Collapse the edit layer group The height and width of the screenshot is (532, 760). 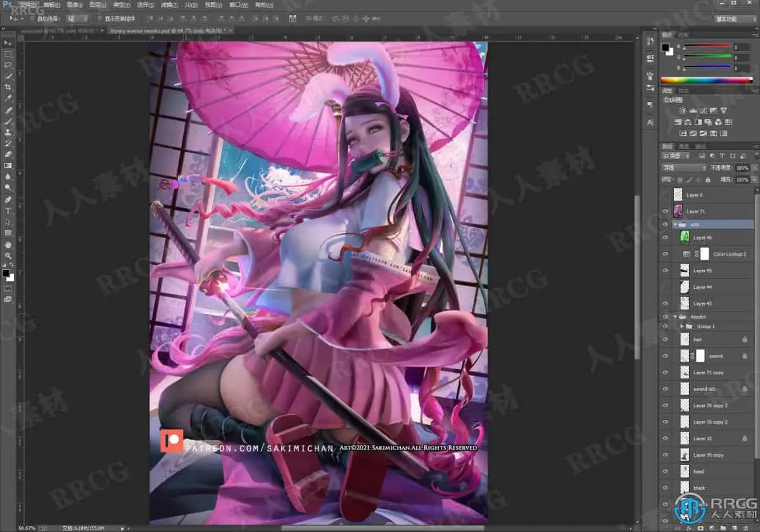point(676,224)
